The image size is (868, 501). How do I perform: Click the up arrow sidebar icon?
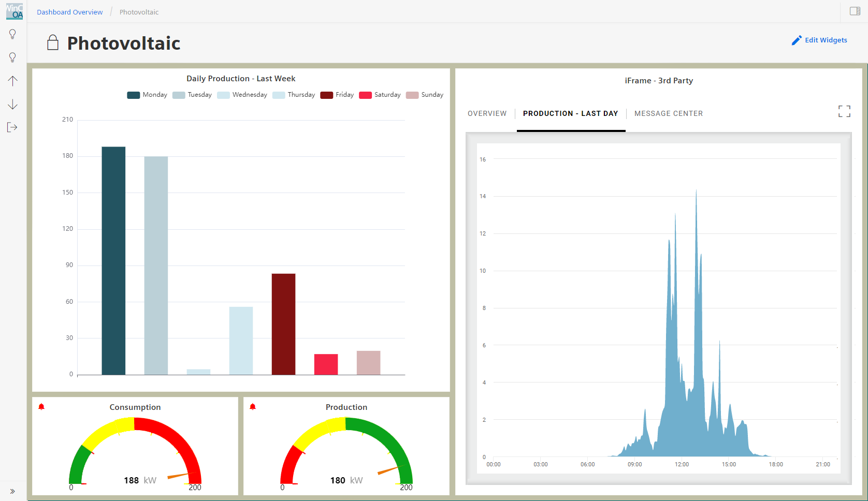click(12, 81)
